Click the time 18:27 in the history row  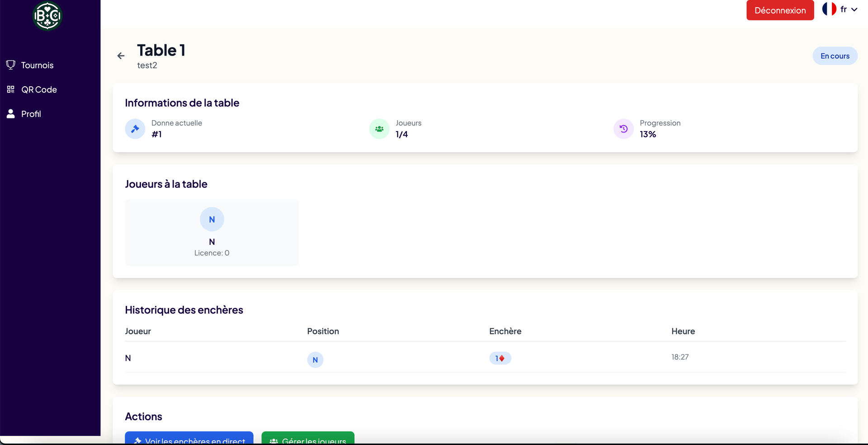[x=680, y=357]
